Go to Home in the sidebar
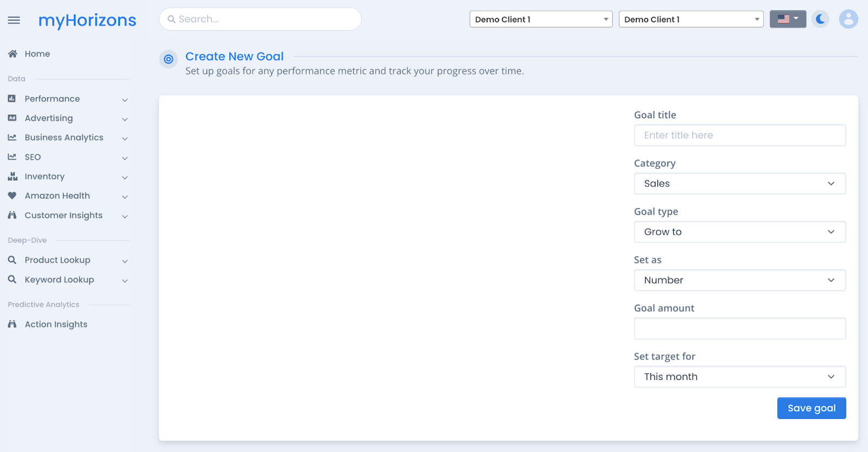The width and height of the screenshot is (868, 452). point(37,54)
